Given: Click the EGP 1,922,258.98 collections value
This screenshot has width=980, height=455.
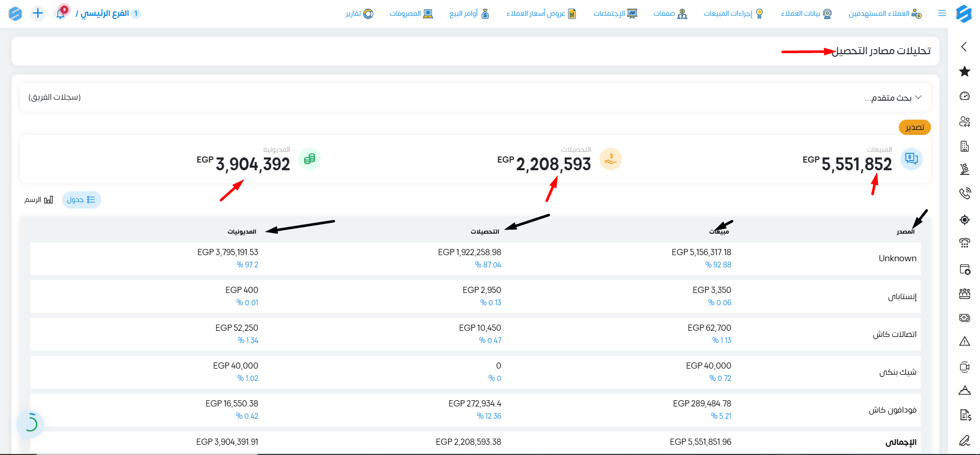Looking at the screenshot, I should point(469,253).
